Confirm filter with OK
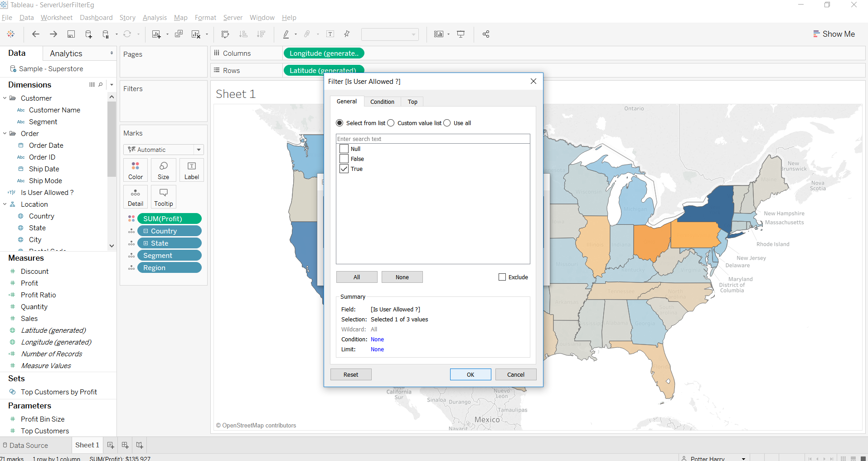Screen dimensions: 868x461 point(470,374)
